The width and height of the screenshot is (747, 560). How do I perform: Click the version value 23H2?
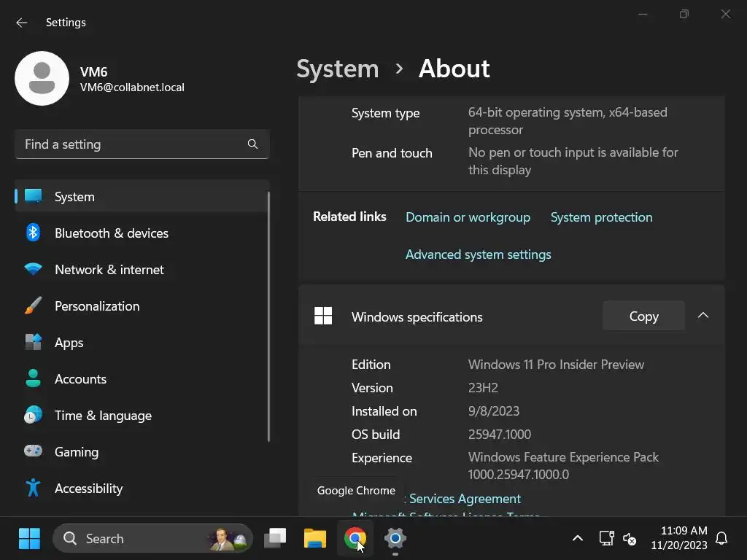pyautogui.click(x=483, y=388)
